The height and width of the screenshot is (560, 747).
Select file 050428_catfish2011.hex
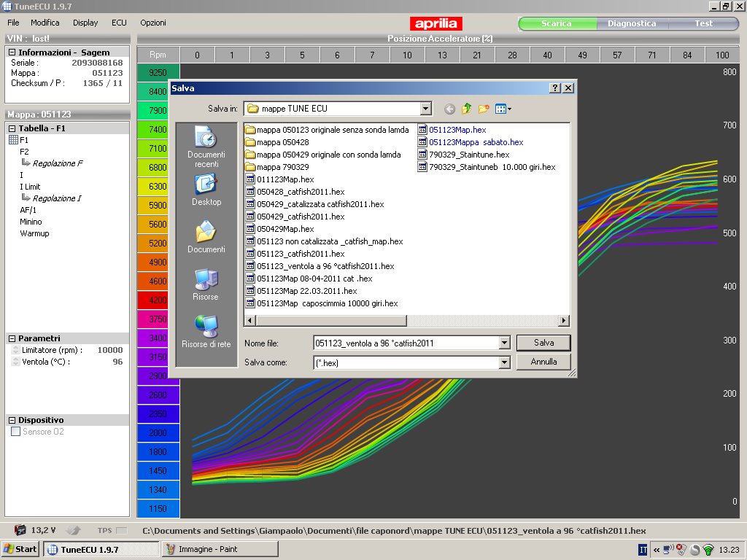(x=295, y=192)
